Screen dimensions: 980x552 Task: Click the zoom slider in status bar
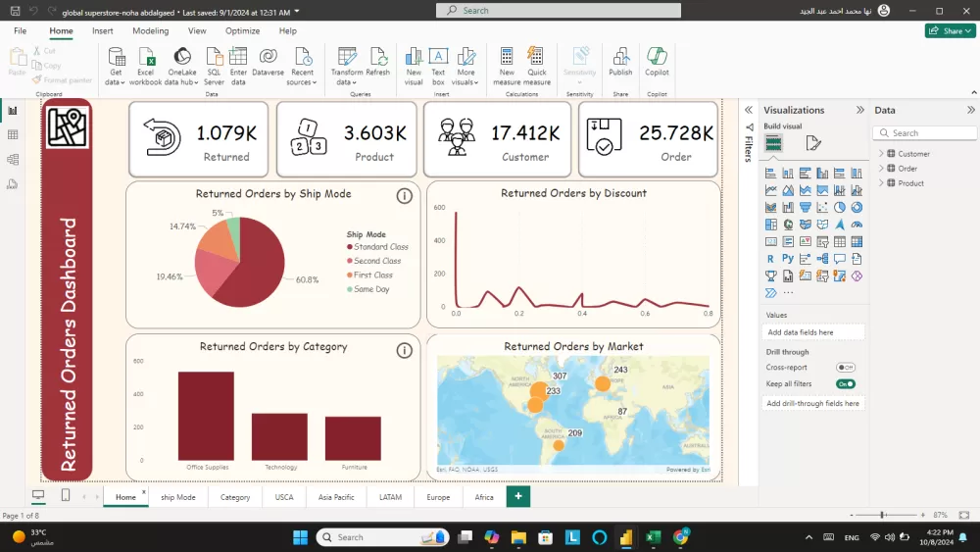(883, 515)
